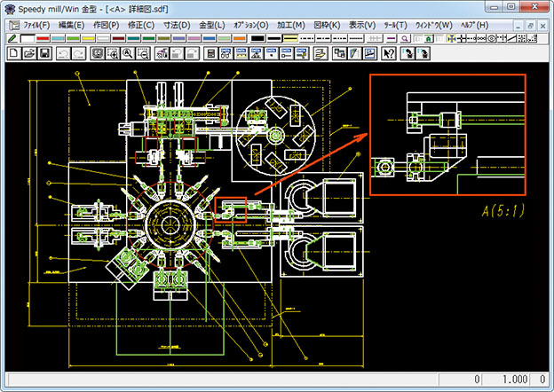This screenshot has width=554, height=392.
Task: Click the context help arrow-question icon
Action: [x=388, y=54]
